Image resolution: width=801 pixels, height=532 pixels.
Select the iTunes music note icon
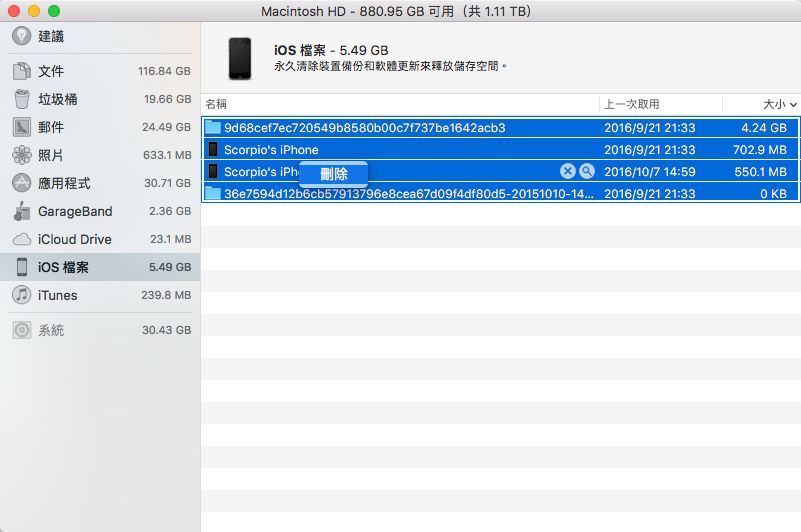(21, 295)
